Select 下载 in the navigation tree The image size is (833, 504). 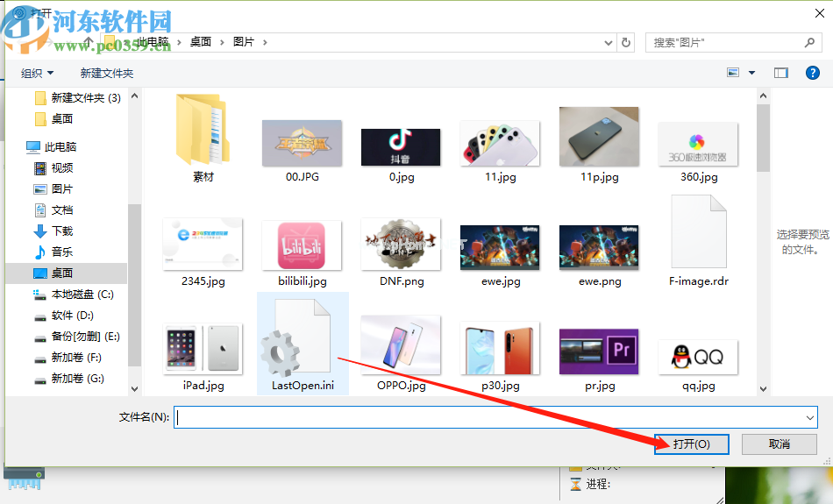pyautogui.click(x=62, y=231)
